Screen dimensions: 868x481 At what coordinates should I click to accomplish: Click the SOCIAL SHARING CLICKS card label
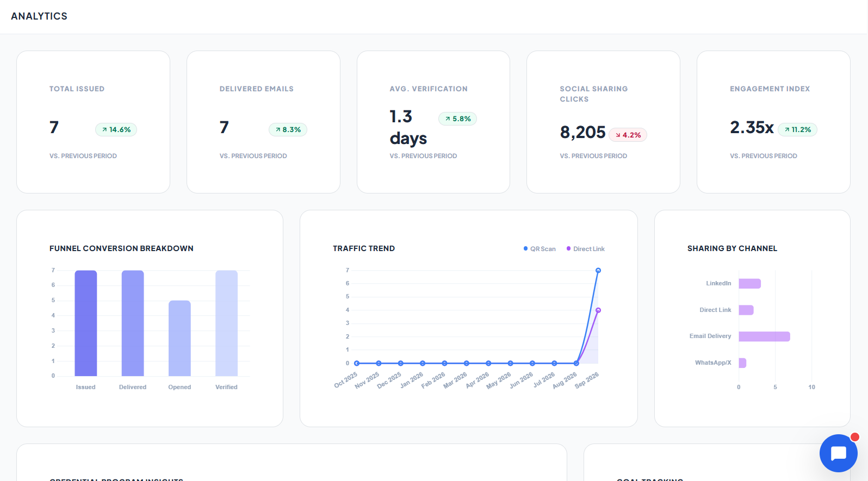tap(594, 94)
